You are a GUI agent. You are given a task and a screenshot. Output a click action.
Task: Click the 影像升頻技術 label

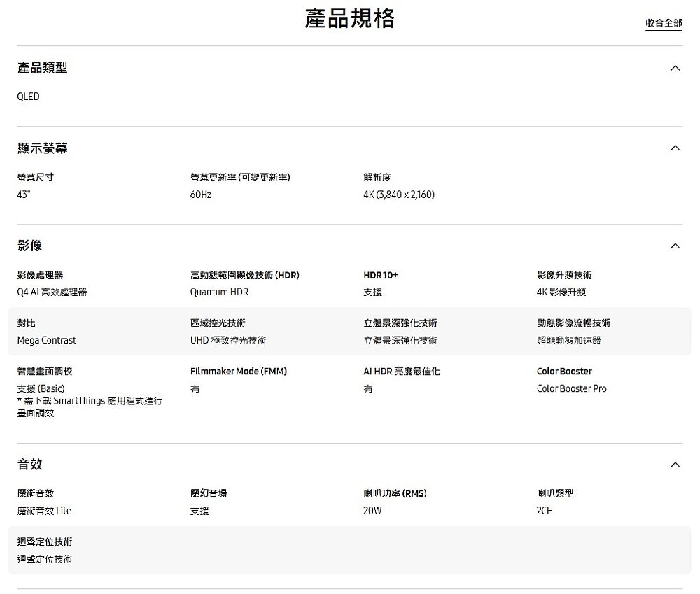(564, 275)
